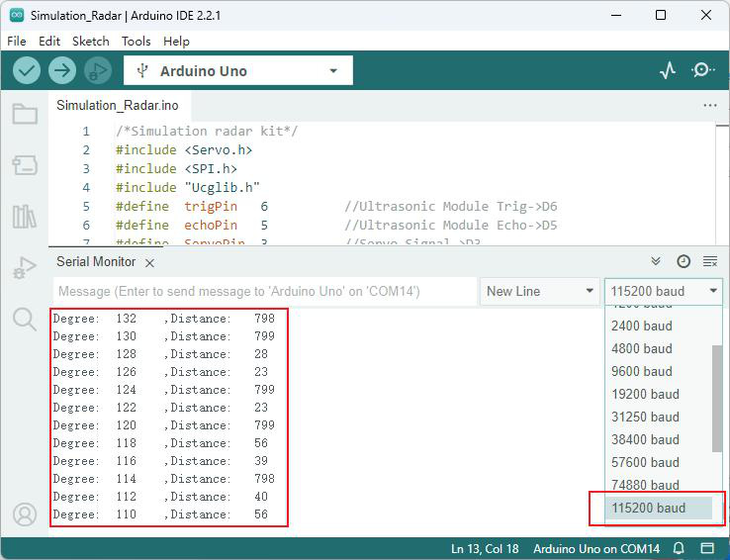Screen dimensions: 730x560
Task: Choose 115200 baud highlighted option in list
Action: [x=659, y=508]
